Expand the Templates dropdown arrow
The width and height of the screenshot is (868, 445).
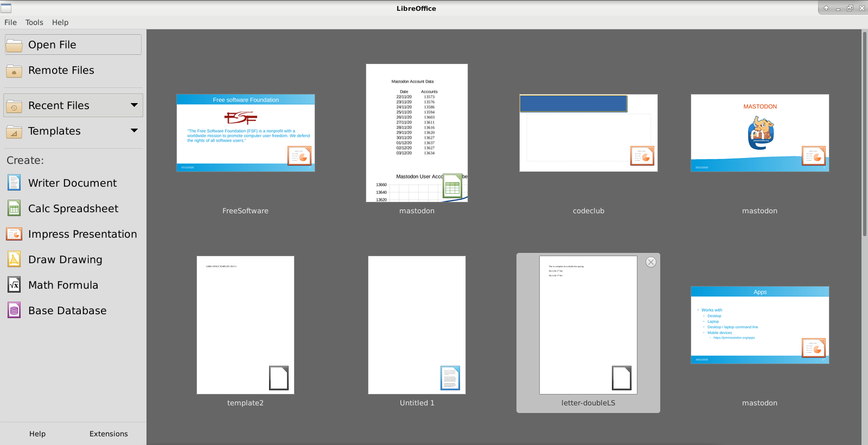click(134, 131)
